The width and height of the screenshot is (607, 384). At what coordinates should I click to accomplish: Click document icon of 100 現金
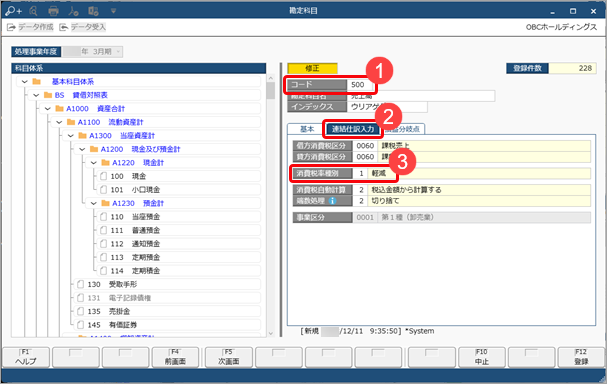tap(103, 177)
